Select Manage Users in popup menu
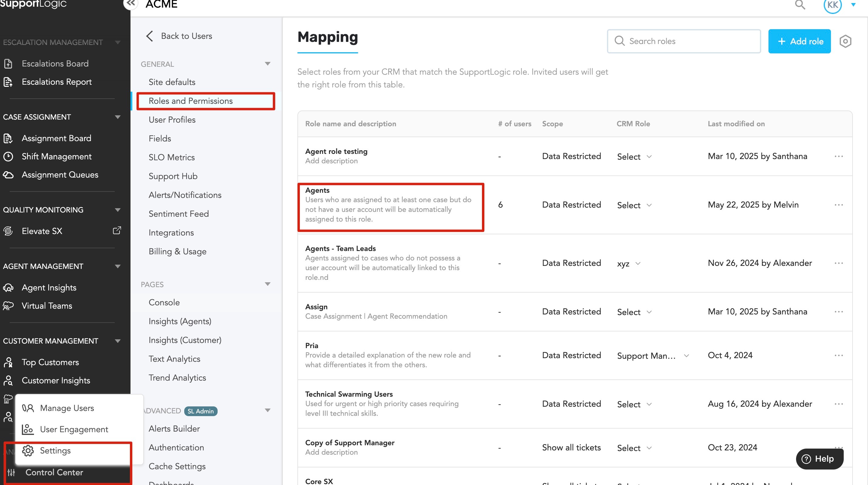The height and width of the screenshot is (485, 868). [67, 408]
